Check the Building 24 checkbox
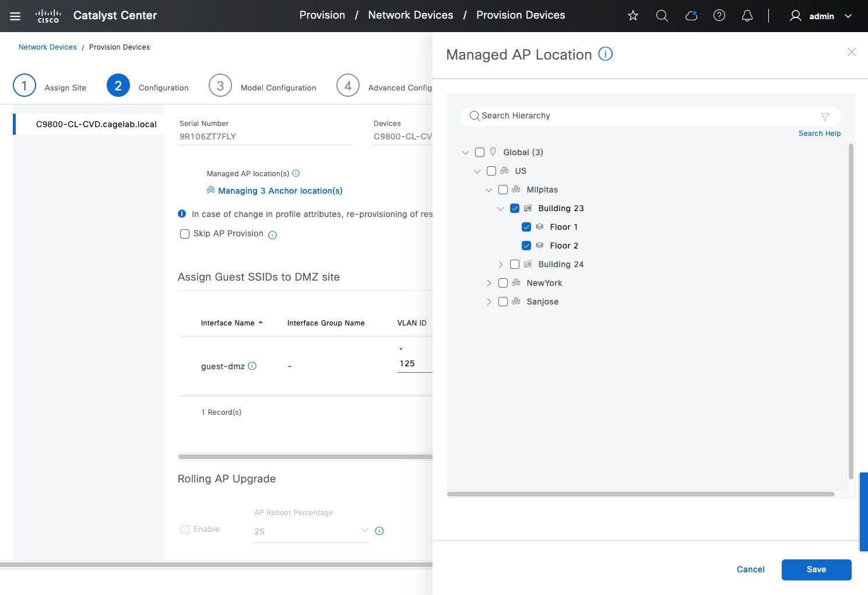 [515, 264]
